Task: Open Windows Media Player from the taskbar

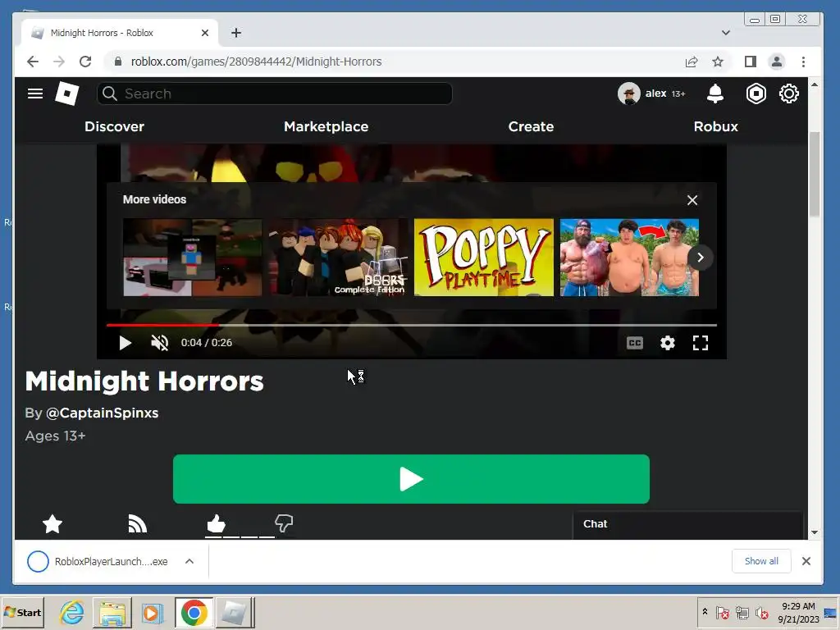Action: (x=152, y=612)
